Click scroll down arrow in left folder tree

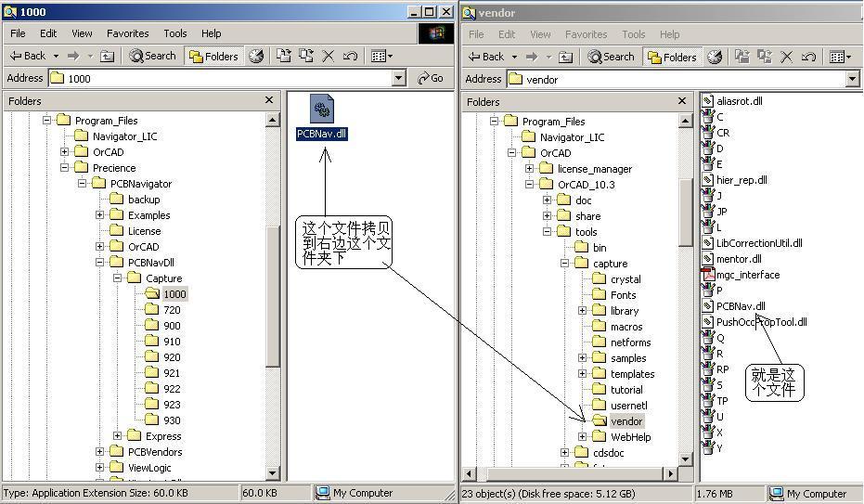[272, 472]
